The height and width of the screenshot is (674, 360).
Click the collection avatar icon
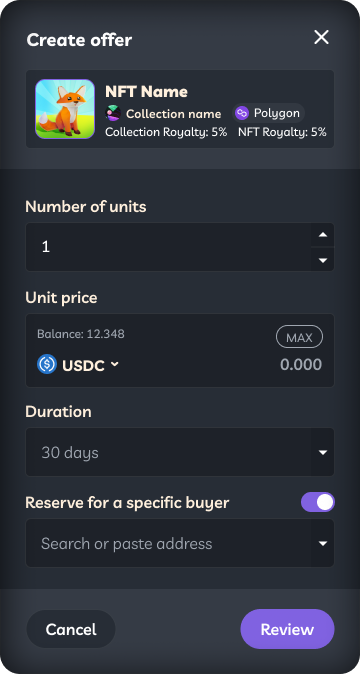point(113,113)
